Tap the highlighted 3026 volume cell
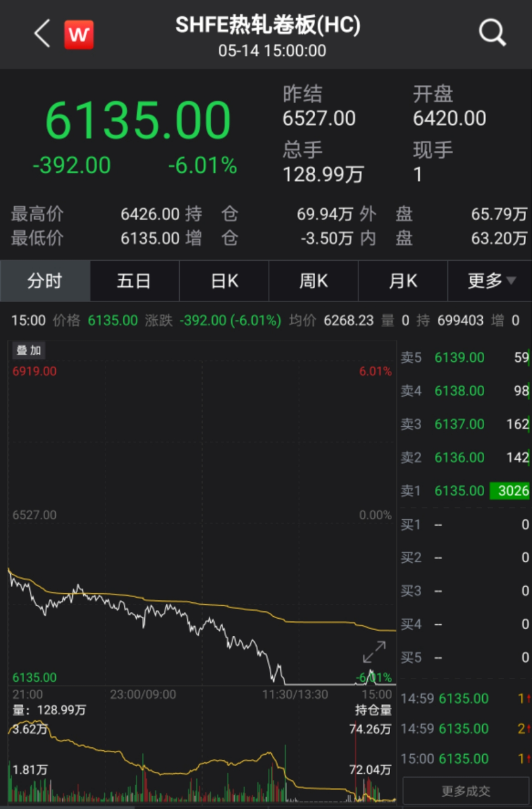This screenshot has width=532, height=809. point(511,491)
